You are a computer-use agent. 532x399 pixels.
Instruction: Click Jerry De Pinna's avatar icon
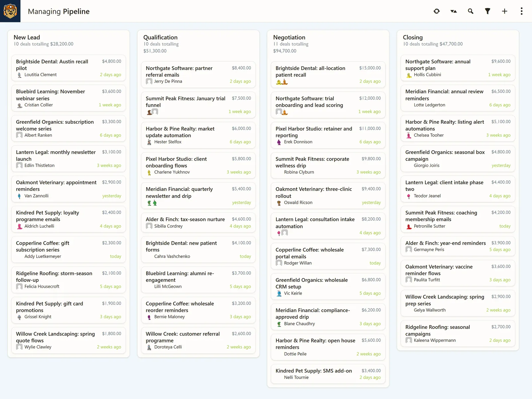point(149,81)
